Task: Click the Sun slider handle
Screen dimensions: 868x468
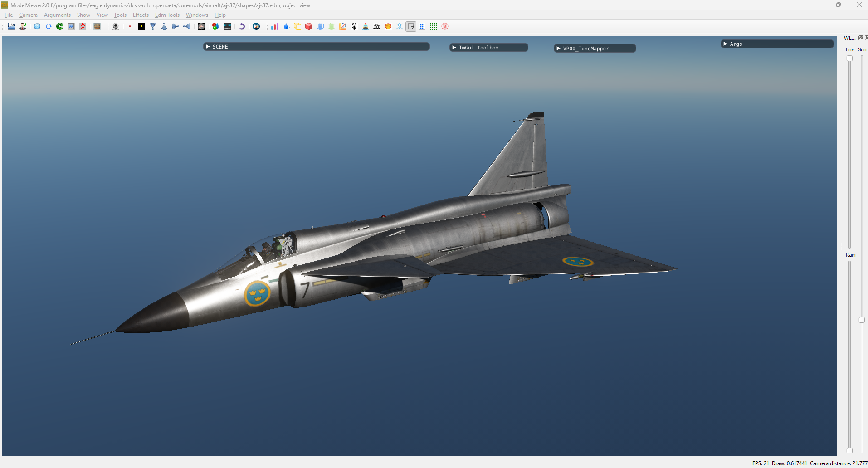Action: (x=862, y=320)
